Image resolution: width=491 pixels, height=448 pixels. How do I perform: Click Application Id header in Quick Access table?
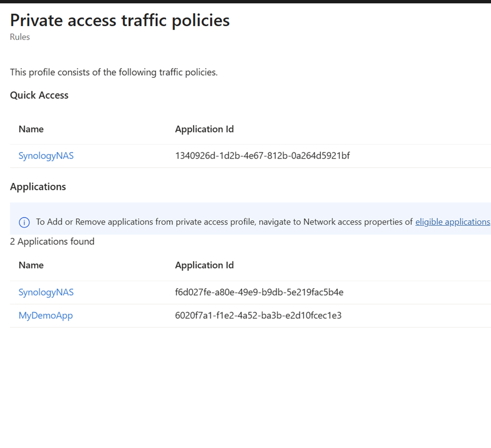pos(204,129)
